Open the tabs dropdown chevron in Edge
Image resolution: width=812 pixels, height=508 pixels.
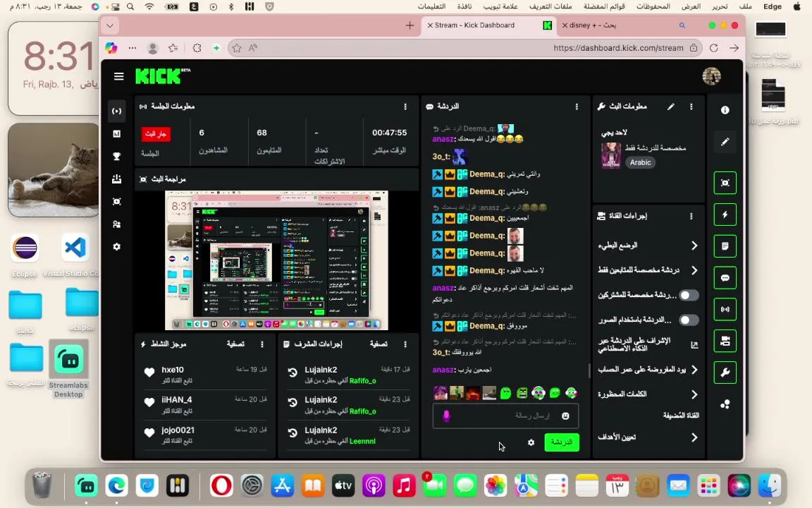pos(110,25)
